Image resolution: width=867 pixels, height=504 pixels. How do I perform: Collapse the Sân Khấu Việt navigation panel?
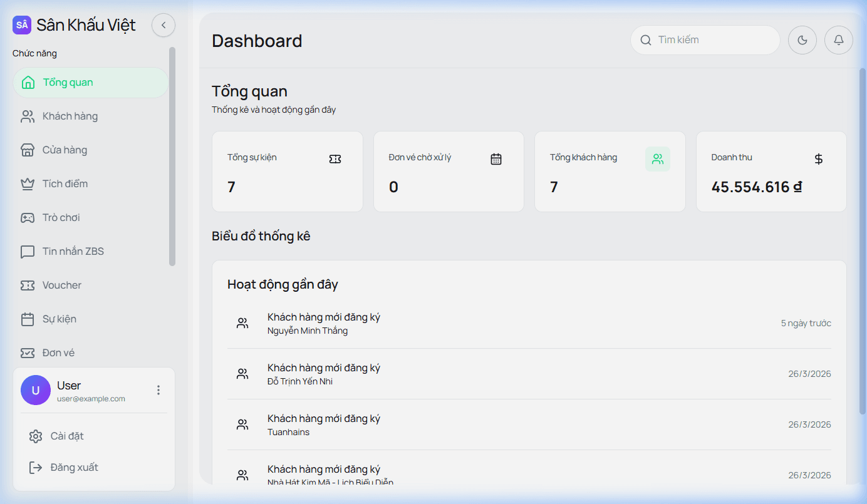point(164,25)
